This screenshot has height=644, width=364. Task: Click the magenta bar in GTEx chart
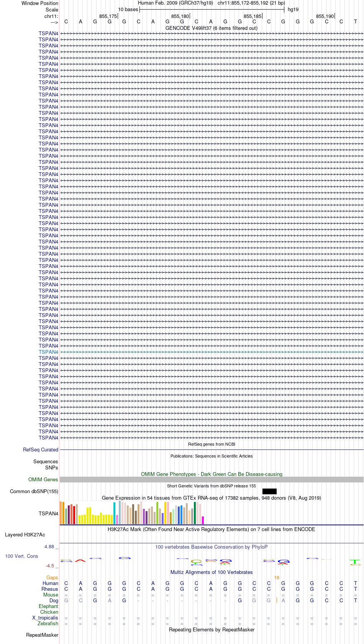[x=203, y=520]
